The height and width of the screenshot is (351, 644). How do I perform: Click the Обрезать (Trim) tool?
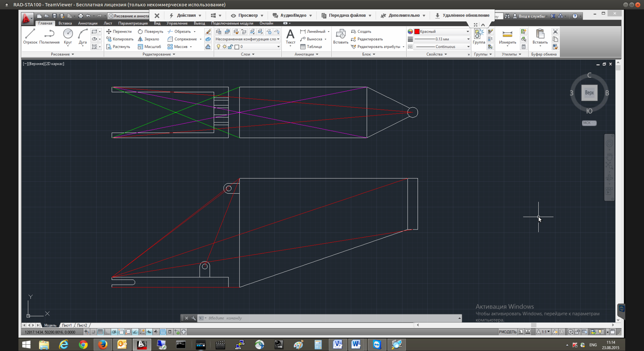[x=179, y=32]
